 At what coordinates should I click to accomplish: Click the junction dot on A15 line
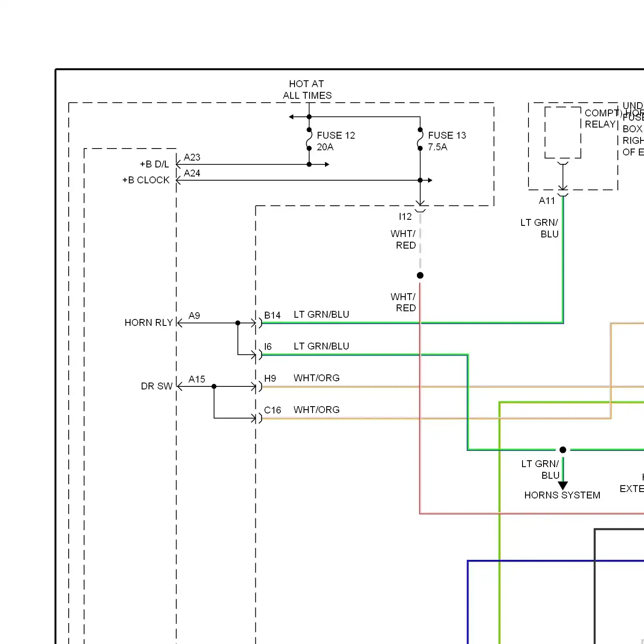click(214, 386)
